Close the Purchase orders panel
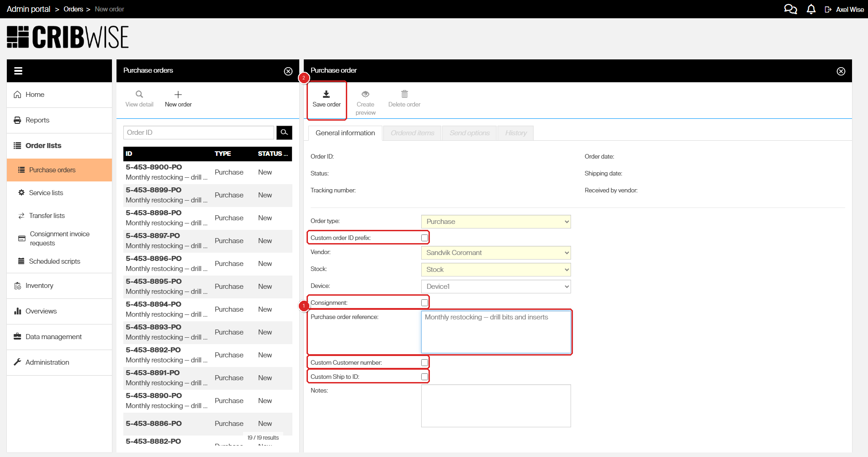 (x=288, y=71)
